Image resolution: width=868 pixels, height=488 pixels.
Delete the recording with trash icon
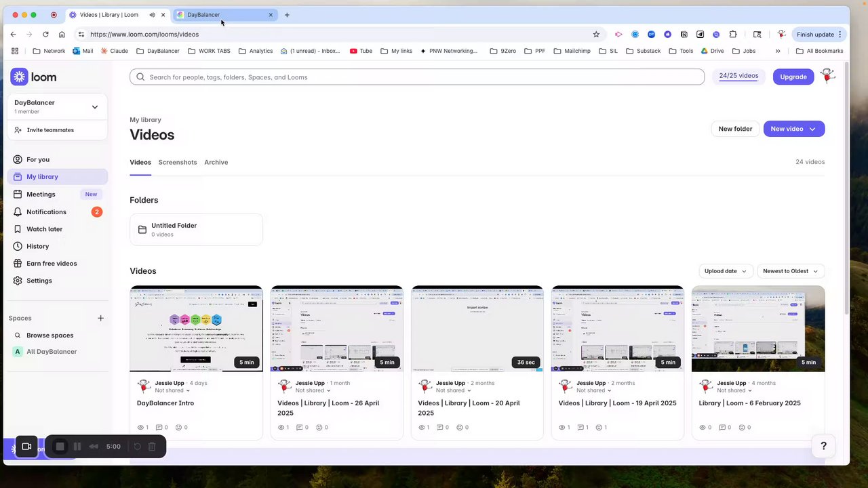[x=152, y=447]
